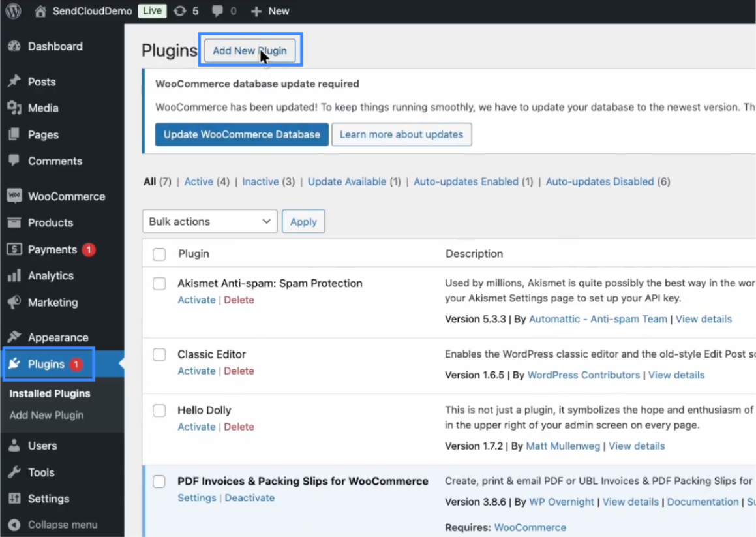The width and height of the screenshot is (756, 537).
Task: Click the Appearance paintbrush icon
Action: [x=14, y=337]
